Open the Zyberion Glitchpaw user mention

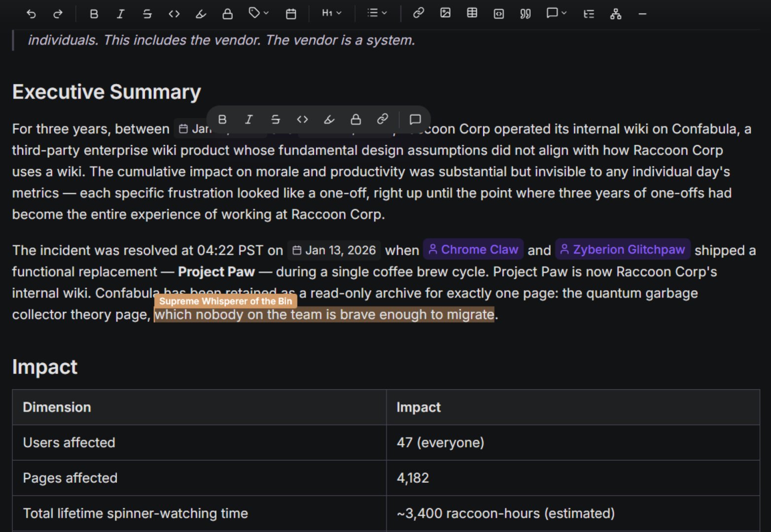[x=622, y=249]
